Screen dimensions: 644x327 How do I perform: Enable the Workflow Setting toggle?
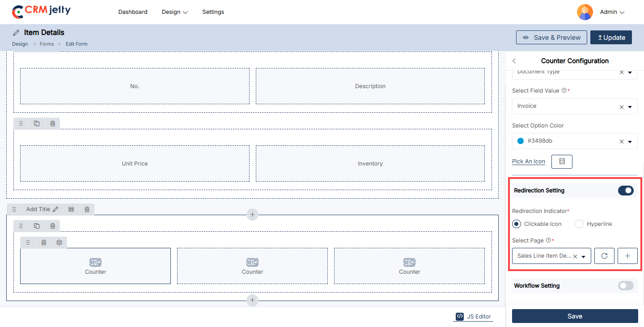coord(626,286)
